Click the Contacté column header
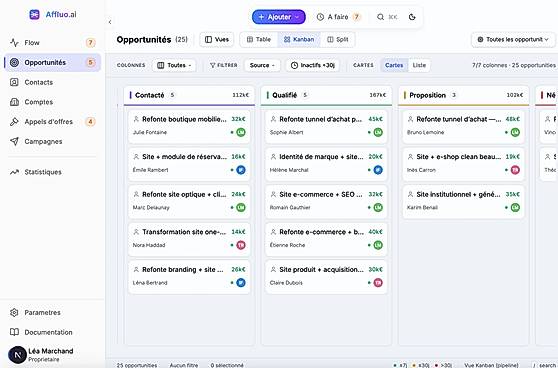Viewport: 558px width, 368px height. (189, 95)
